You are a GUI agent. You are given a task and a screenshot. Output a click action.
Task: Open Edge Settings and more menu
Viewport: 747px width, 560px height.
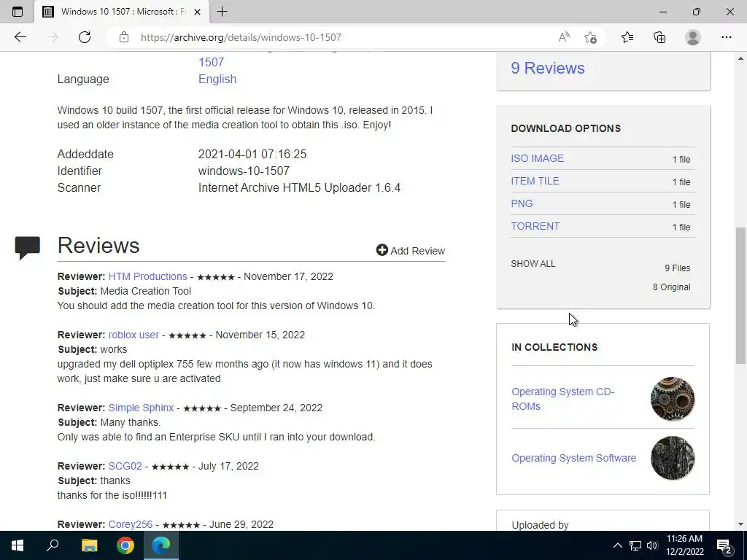click(726, 37)
